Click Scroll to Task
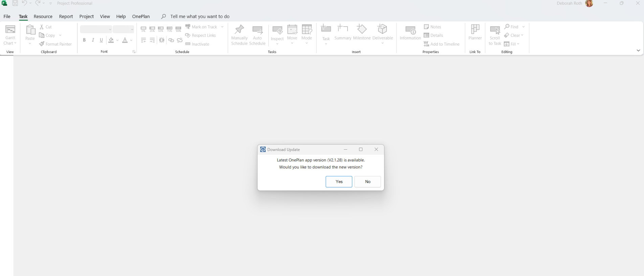644x276 pixels. pos(495,35)
